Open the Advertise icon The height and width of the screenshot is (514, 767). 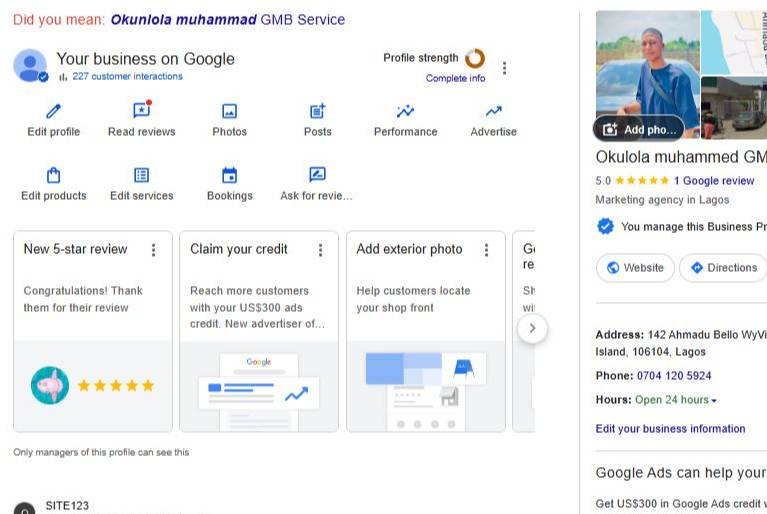point(494,112)
